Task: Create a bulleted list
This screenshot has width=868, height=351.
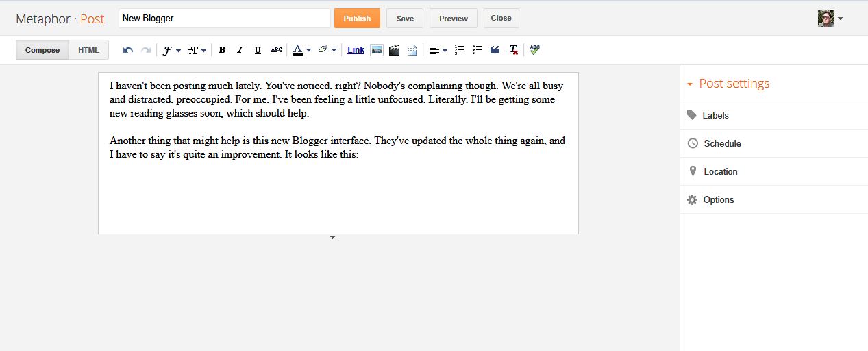Action: (x=478, y=50)
